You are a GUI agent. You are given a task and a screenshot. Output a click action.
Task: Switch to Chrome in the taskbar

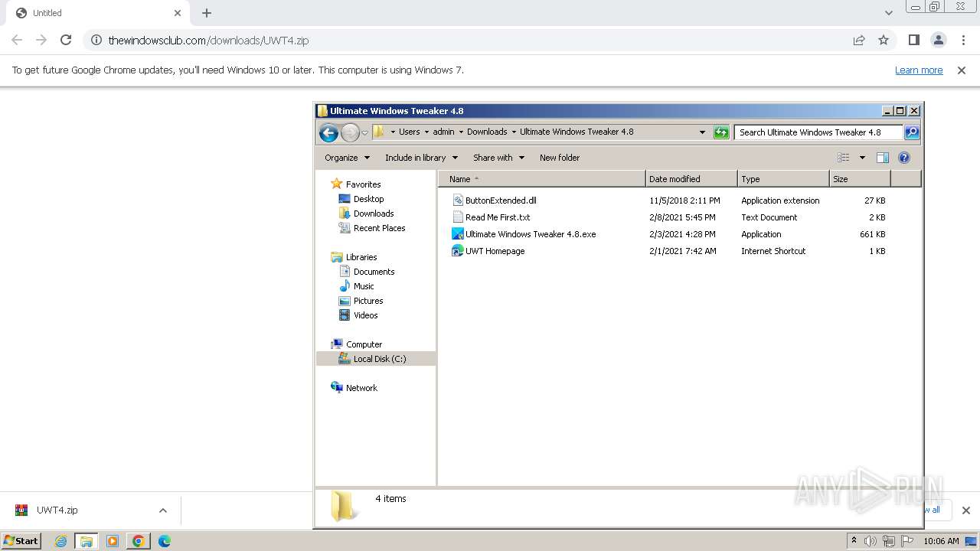pyautogui.click(x=139, y=541)
